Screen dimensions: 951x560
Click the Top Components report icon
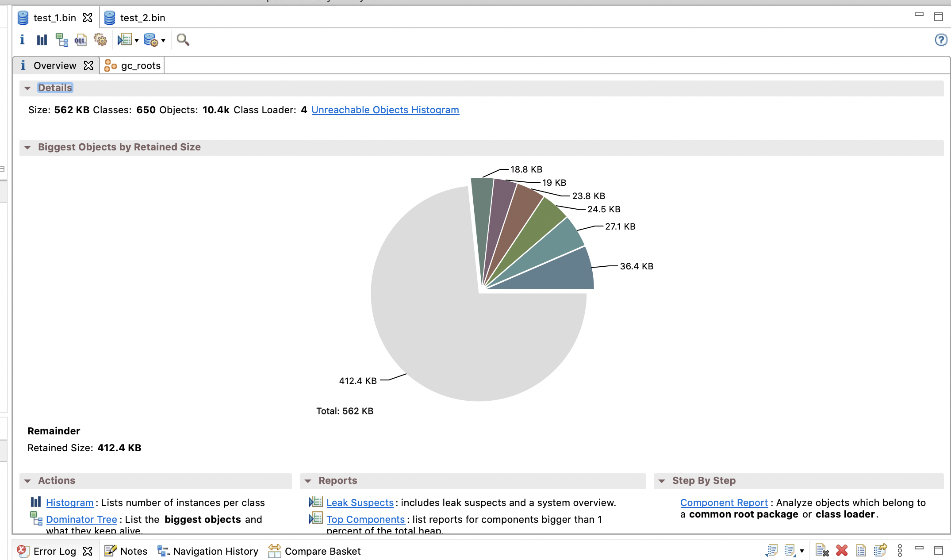tap(316, 518)
